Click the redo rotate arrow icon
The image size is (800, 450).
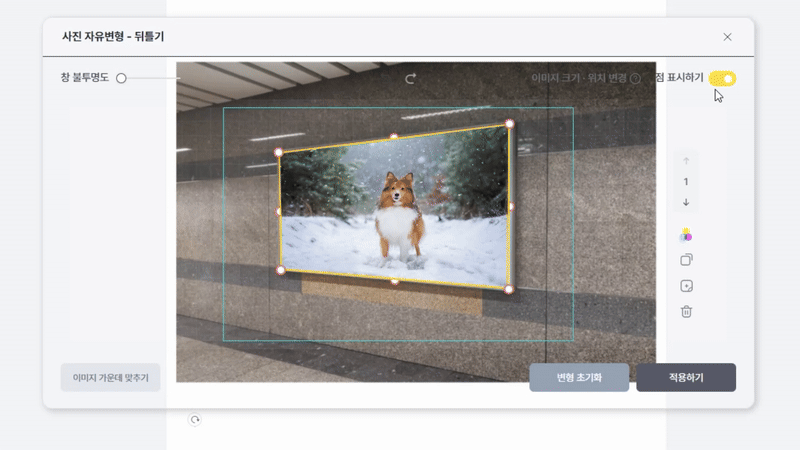click(x=410, y=78)
